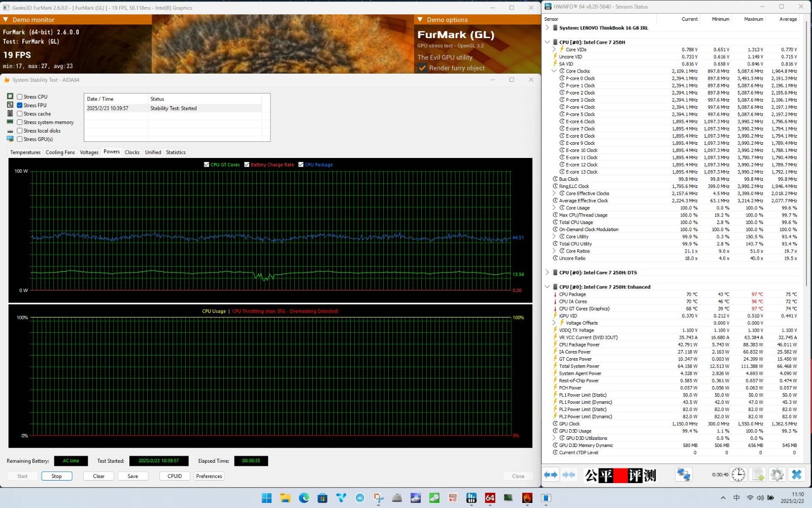Uncheck the Stress FPU checkbox
Screen dimensions: 812x508
tap(20, 105)
